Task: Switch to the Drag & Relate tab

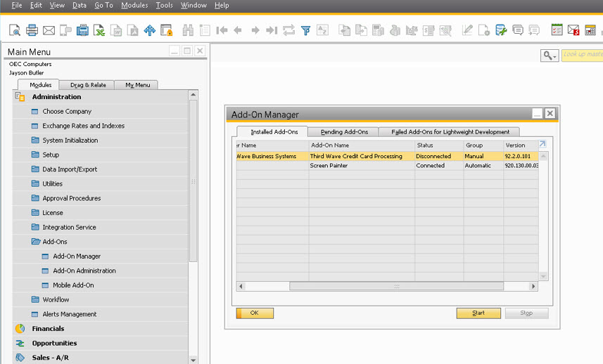Action: (88, 85)
